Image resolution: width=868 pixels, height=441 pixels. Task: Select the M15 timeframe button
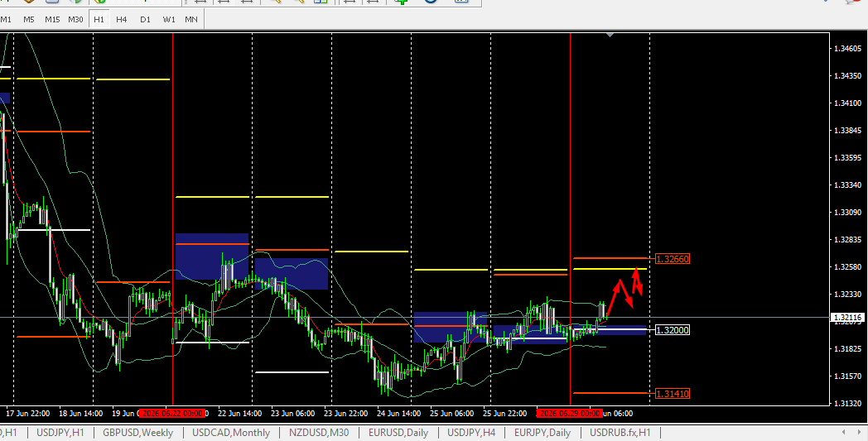point(52,19)
